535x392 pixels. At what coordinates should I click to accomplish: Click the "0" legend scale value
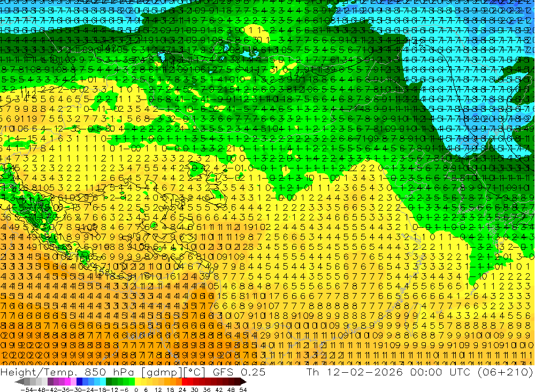(136, 390)
